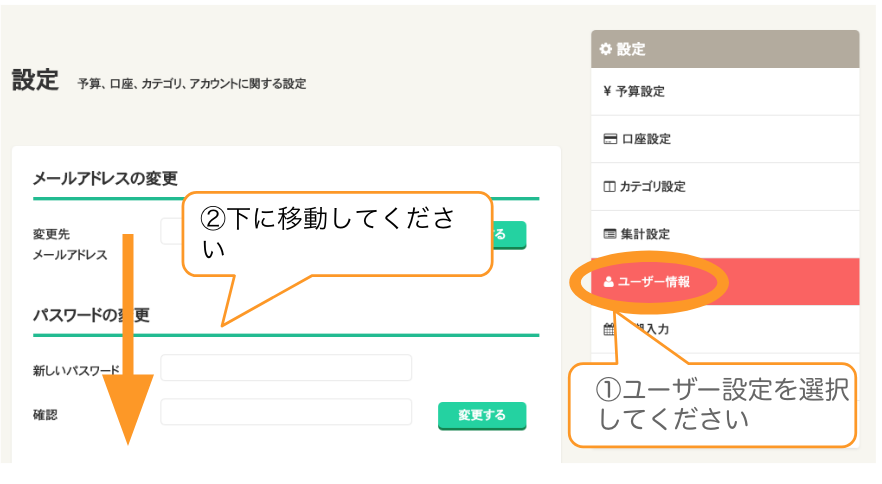Image resolution: width=882 pixels, height=484 pixels.
Task: Open the 予算設定 menu item
Action: click(725, 91)
